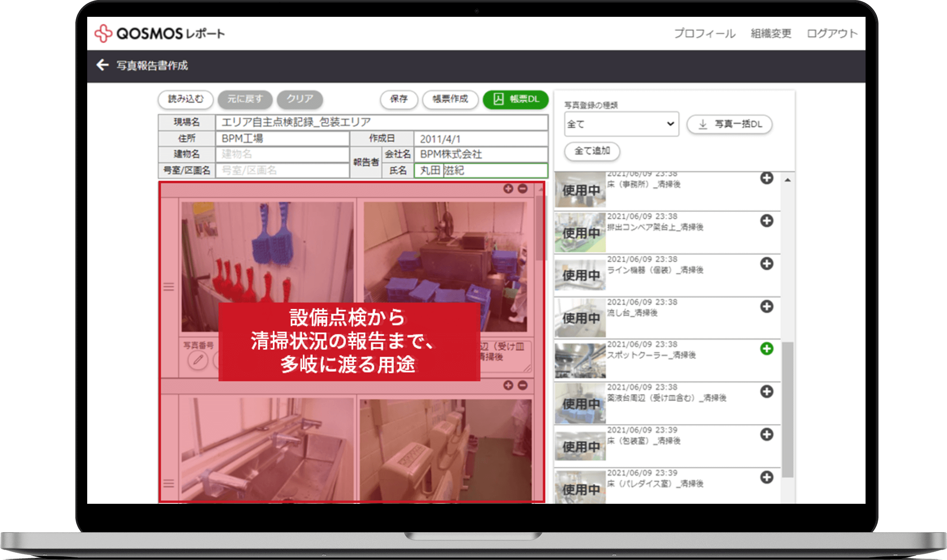The width and height of the screenshot is (947, 560).
Task: Click the 写真一括DL button
Action: (x=729, y=124)
